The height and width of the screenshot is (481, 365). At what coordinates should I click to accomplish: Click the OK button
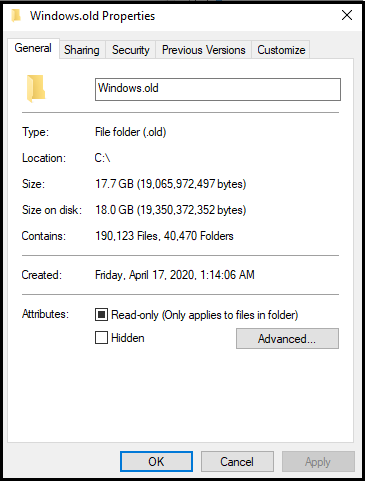(156, 462)
